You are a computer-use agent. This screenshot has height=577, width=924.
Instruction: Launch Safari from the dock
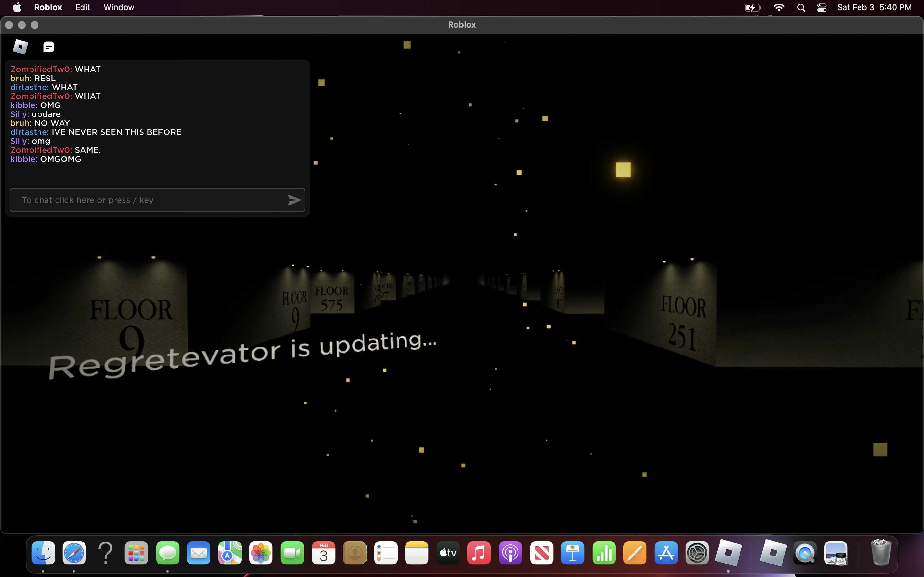74,553
